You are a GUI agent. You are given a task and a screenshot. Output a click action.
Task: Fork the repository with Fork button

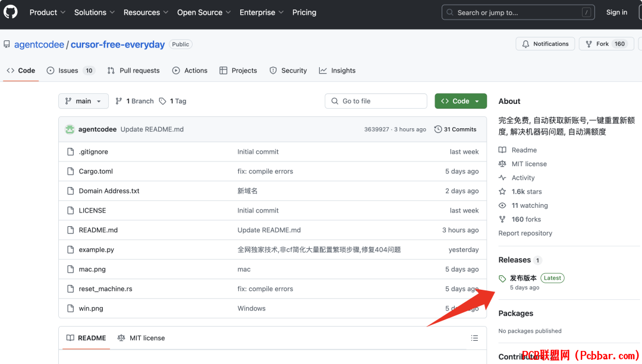606,44
